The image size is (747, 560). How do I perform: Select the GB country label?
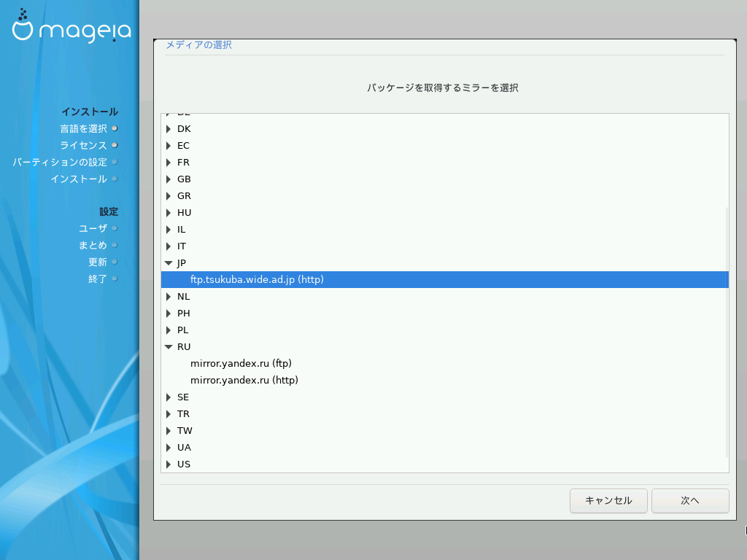184,179
